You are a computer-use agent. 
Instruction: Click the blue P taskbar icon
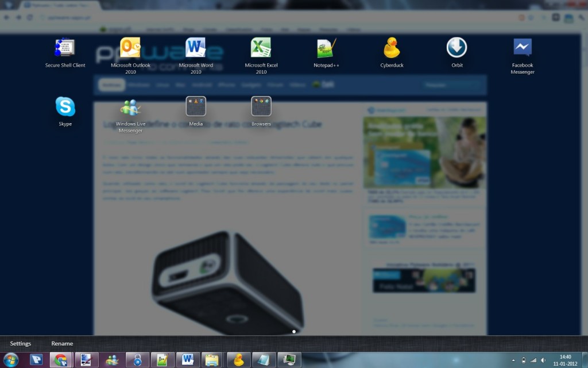coord(36,360)
